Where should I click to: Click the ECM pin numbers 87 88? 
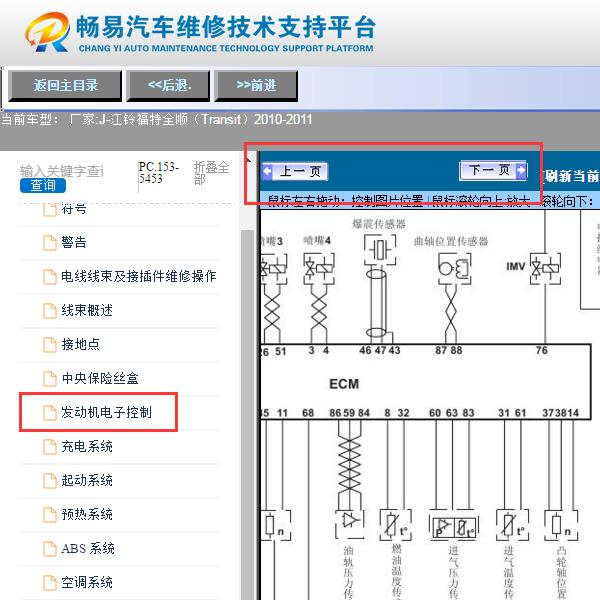pos(448,350)
